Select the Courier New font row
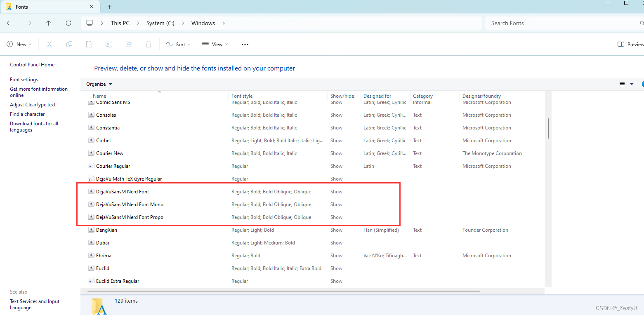 click(x=313, y=153)
